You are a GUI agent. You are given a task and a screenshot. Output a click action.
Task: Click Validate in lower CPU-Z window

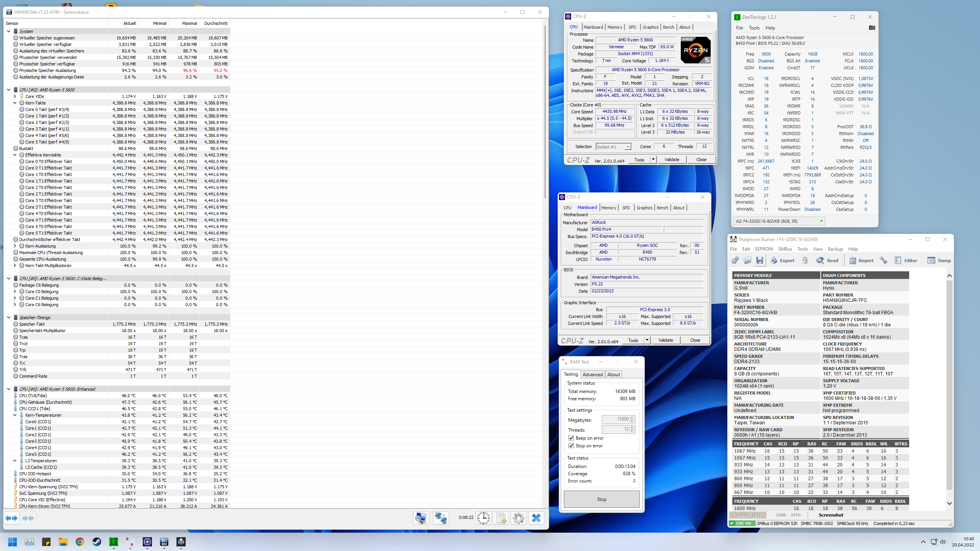coord(666,340)
